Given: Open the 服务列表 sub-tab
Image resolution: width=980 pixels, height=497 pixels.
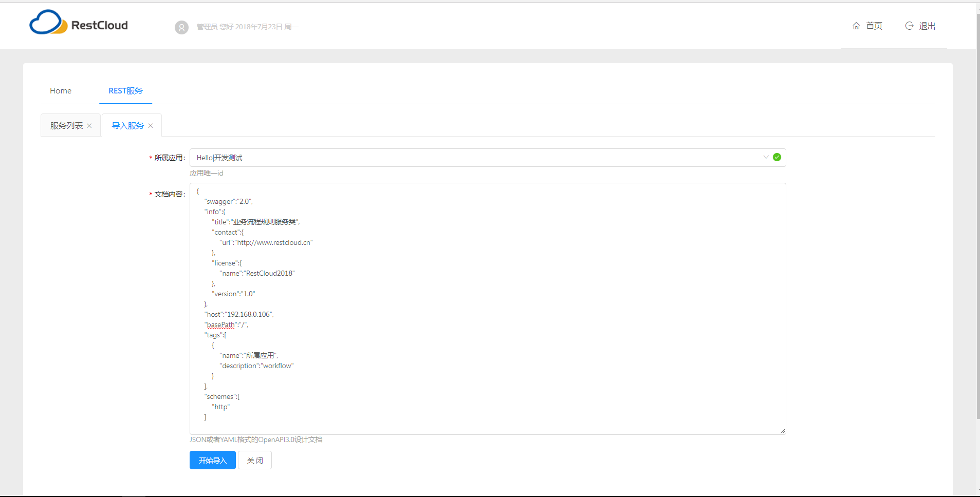Looking at the screenshot, I should click(66, 126).
